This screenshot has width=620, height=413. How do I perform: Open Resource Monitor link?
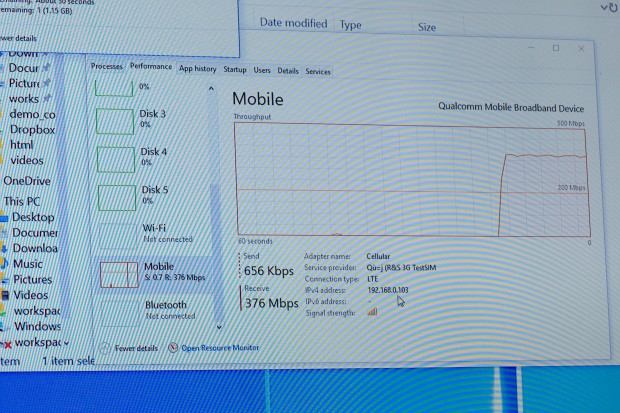tap(220, 348)
